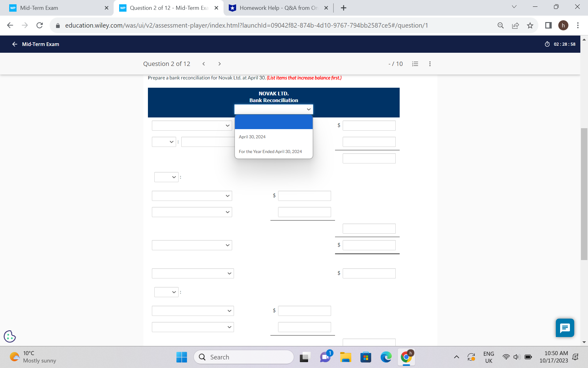Select April 30, 2024 from the date dropdown

coord(252,136)
